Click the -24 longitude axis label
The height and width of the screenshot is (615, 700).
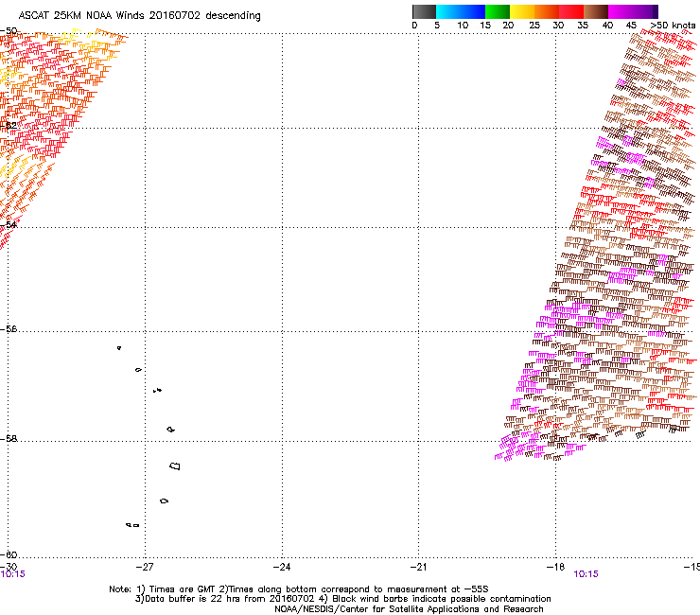tap(282, 567)
